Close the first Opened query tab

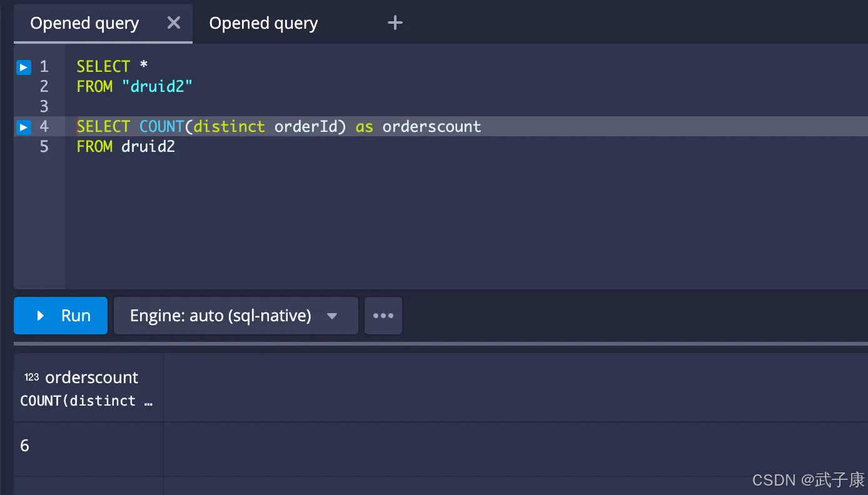174,23
